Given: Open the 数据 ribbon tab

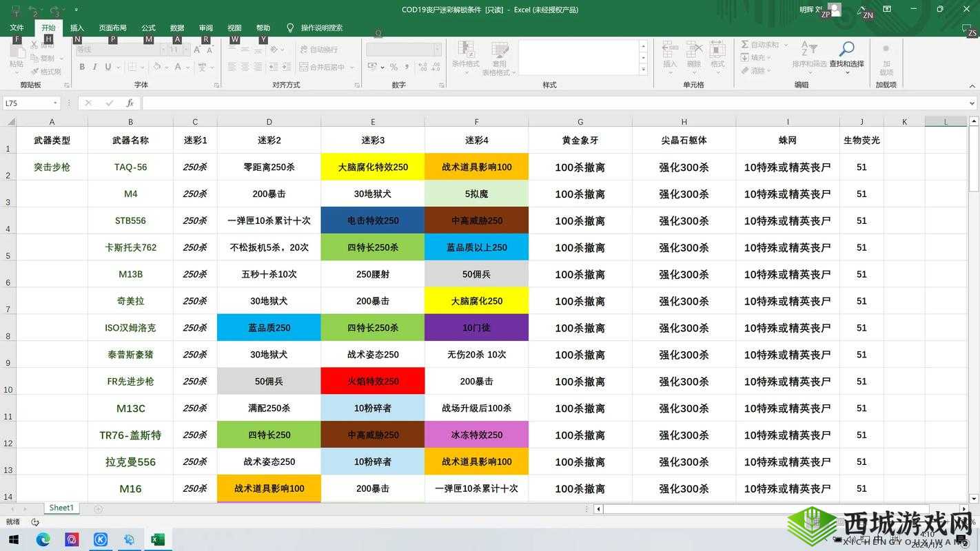Looking at the screenshot, I should click(x=176, y=28).
